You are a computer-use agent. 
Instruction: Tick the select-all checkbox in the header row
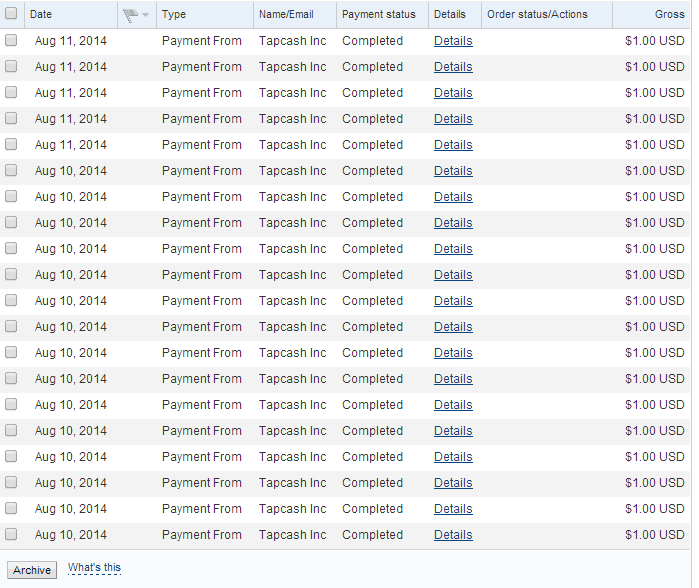(11, 14)
